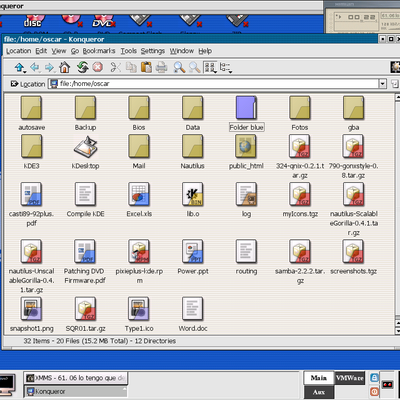Paste clipboard contents toolbar icon
The image size is (400, 400).
point(146,67)
